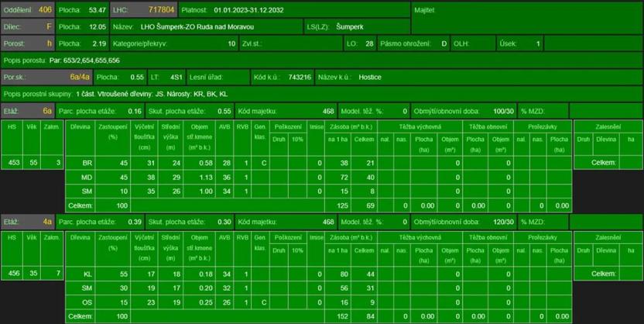This screenshot has height=324, width=644.
Task: Select the Název k.ú. field Hostice
Action: pyautogui.click(x=370, y=78)
